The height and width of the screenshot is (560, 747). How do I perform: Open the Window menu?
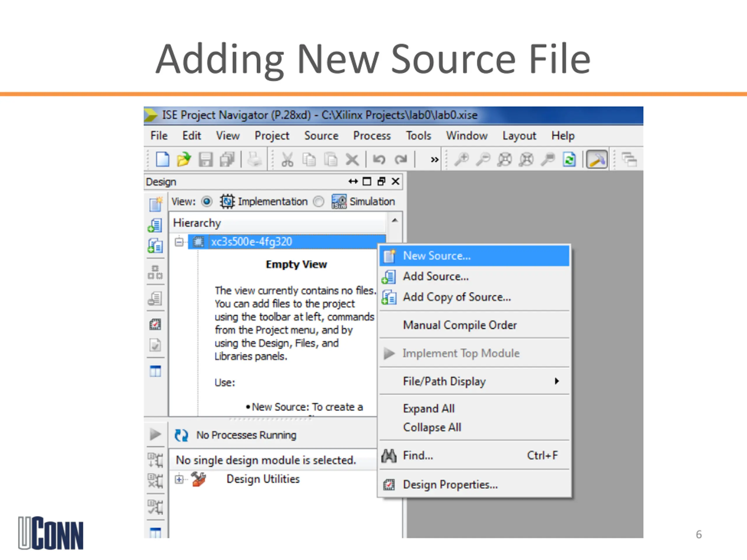(467, 136)
